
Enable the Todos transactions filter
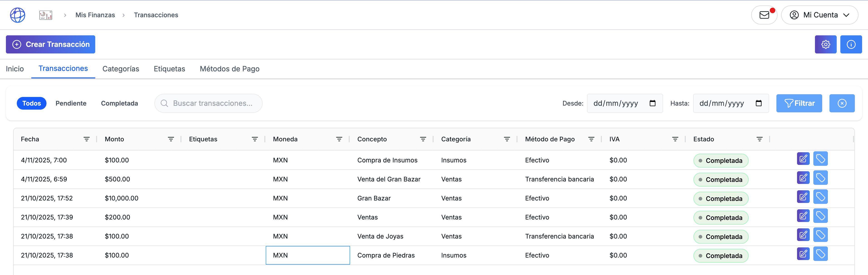click(31, 103)
